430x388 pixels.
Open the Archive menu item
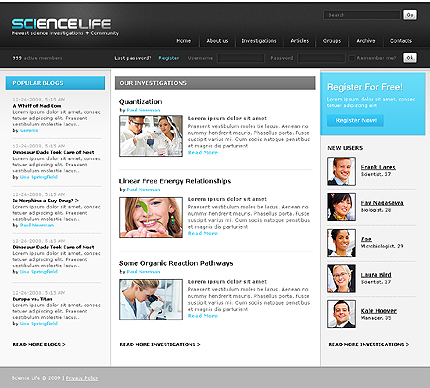click(x=366, y=41)
